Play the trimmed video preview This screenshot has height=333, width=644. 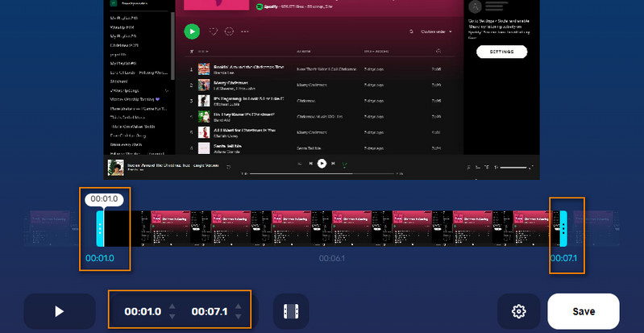click(60, 311)
